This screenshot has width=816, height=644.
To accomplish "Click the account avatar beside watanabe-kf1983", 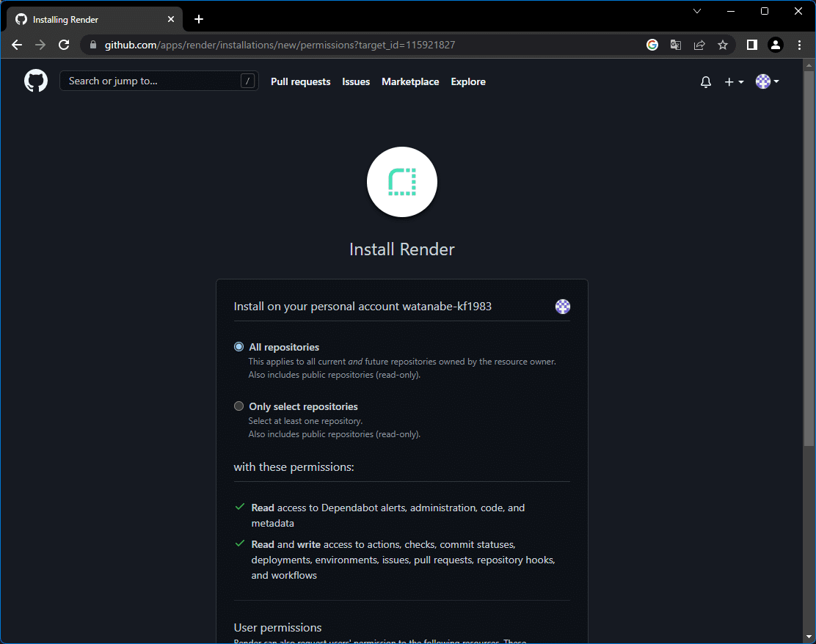I will pyautogui.click(x=563, y=307).
